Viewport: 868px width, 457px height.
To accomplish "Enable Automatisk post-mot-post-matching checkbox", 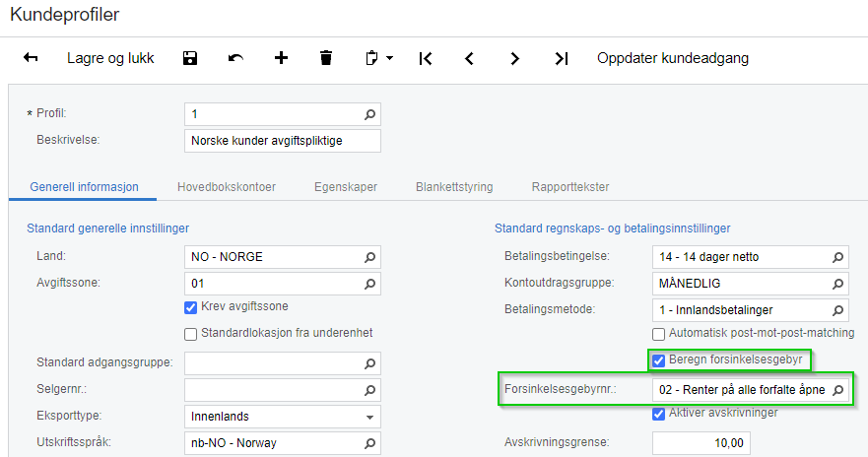I will pos(659,334).
